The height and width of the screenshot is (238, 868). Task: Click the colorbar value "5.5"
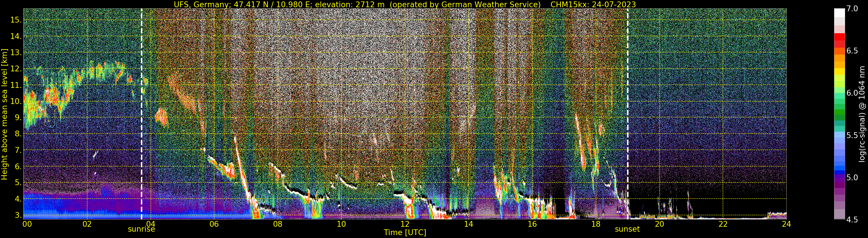pyautogui.click(x=852, y=135)
